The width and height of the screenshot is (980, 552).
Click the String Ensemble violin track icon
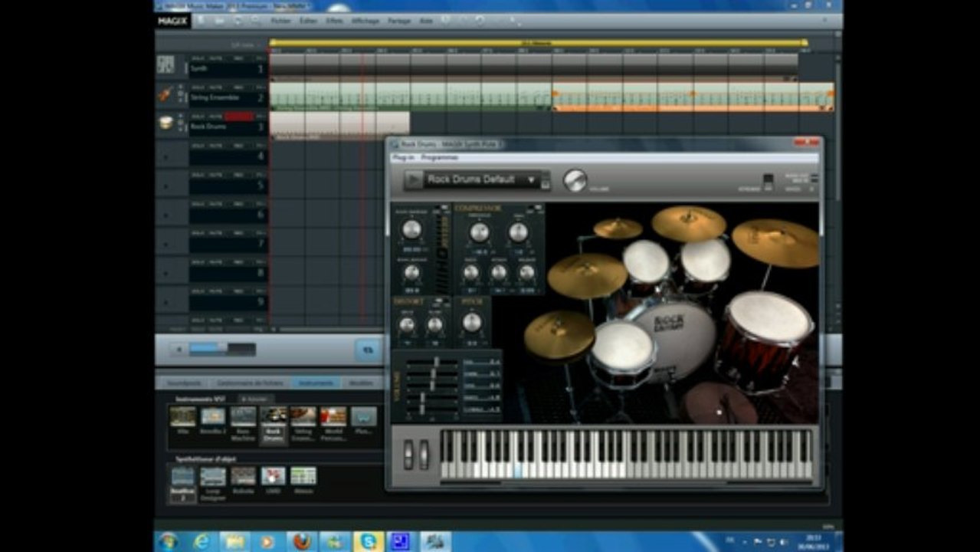165,95
